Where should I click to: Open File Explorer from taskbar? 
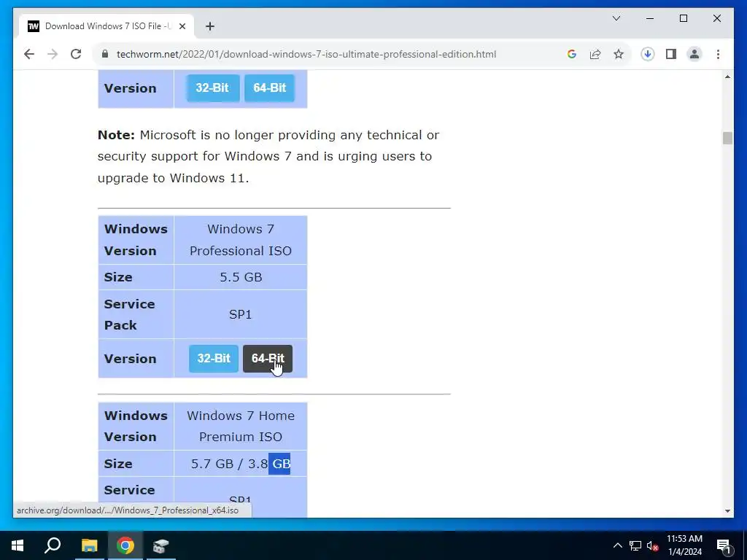[x=89, y=545]
